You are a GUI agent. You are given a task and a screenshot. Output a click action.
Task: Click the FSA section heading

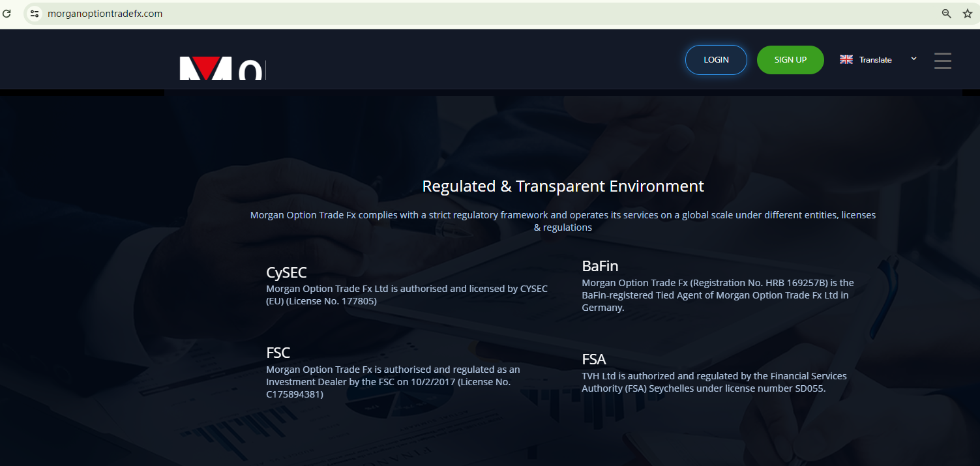click(x=594, y=359)
